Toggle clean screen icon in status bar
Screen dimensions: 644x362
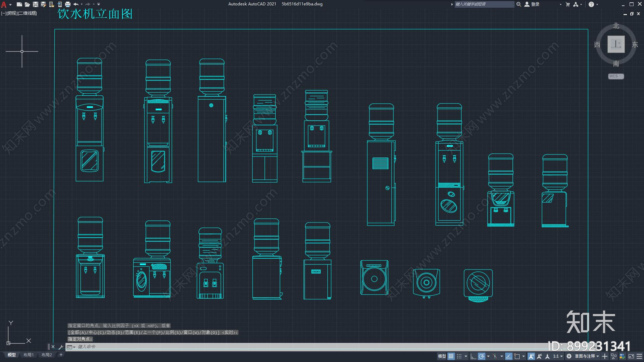[631, 356]
